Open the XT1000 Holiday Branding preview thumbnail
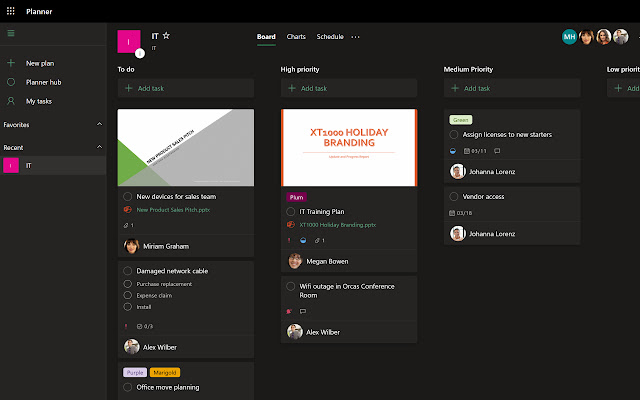 click(349, 147)
